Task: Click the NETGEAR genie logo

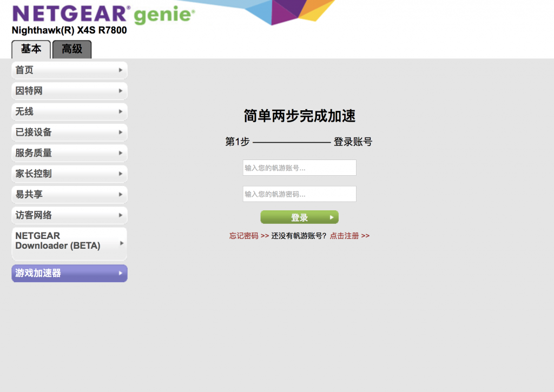Action: click(103, 14)
